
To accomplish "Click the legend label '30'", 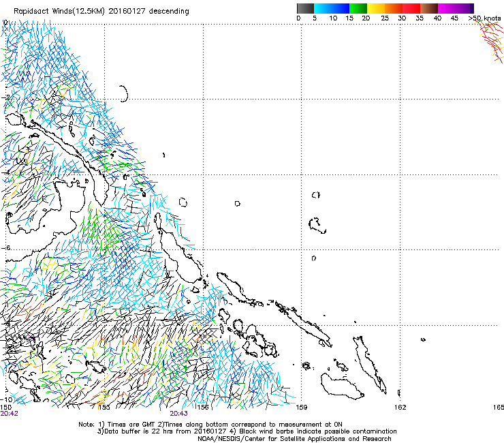I will pyautogui.click(x=402, y=18).
